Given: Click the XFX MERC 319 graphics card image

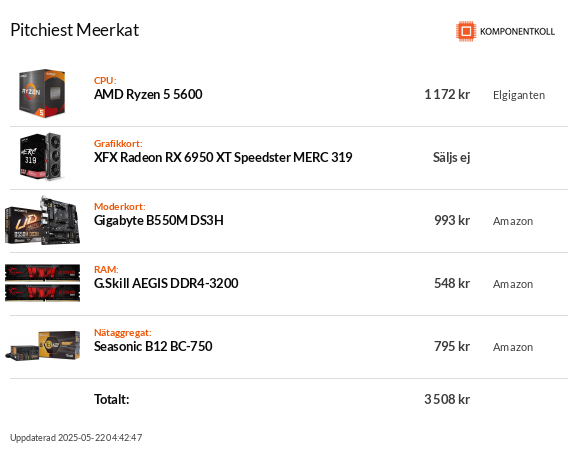Looking at the screenshot, I should pos(41,157).
